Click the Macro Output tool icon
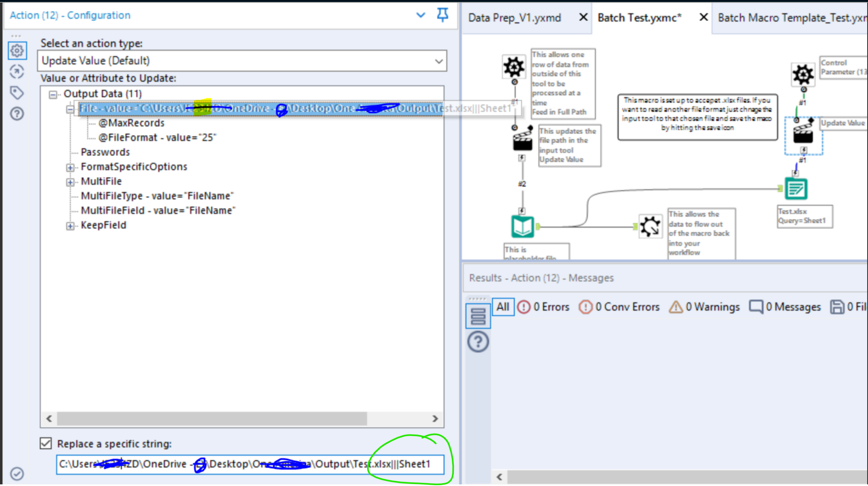The width and height of the screenshot is (868, 486). pos(650,226)
